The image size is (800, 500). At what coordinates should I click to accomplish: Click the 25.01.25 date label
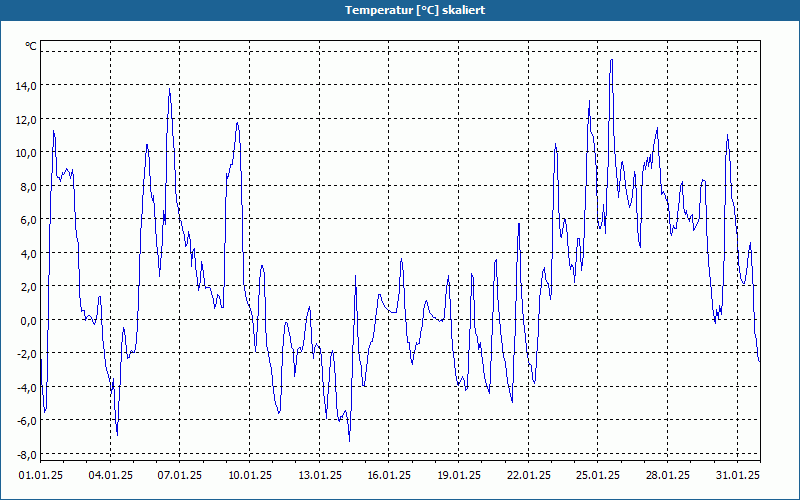598,475
